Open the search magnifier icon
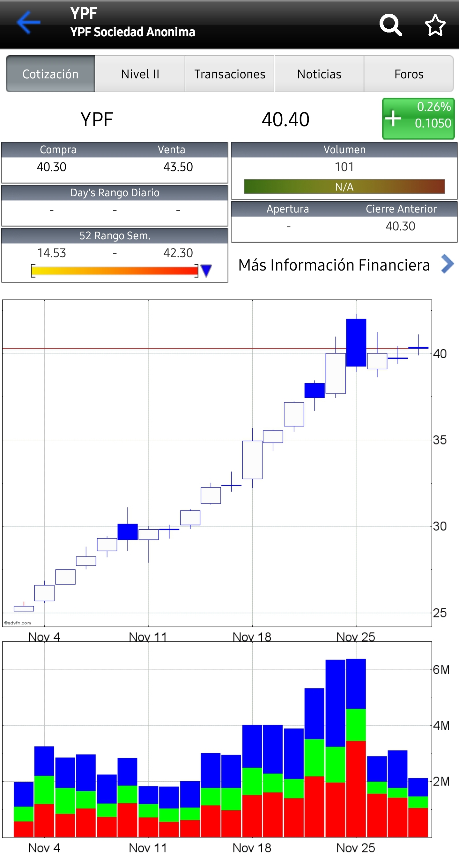The image size is (459, 868). 390,25
